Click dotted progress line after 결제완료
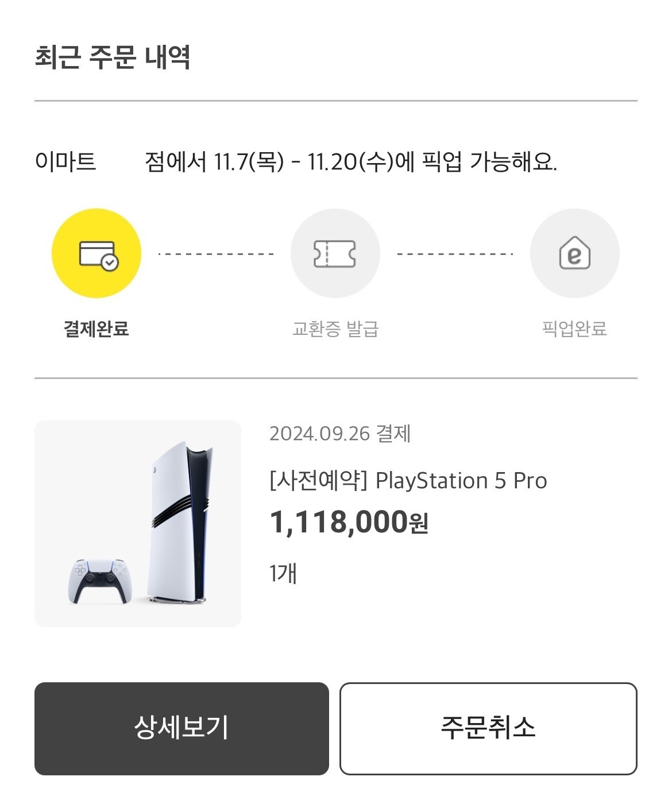The height and width of the screenshot is (792, 672). (215, 253)
